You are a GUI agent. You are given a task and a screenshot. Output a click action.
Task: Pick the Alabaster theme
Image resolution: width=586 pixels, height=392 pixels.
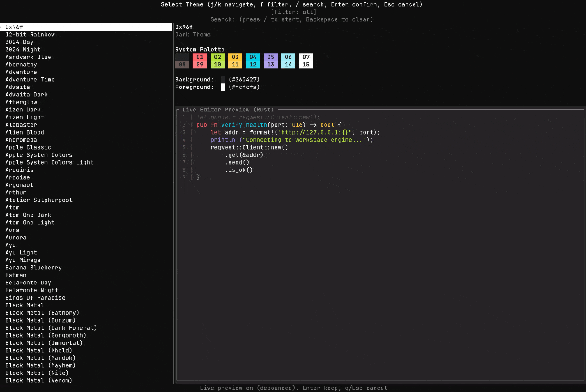point(21,125)
